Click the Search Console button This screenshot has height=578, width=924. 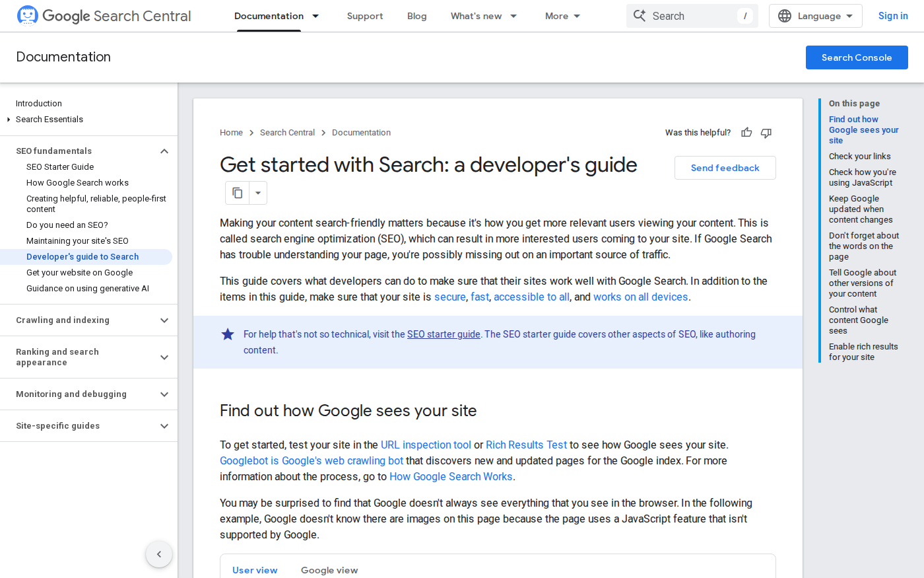tap(856, 57)
